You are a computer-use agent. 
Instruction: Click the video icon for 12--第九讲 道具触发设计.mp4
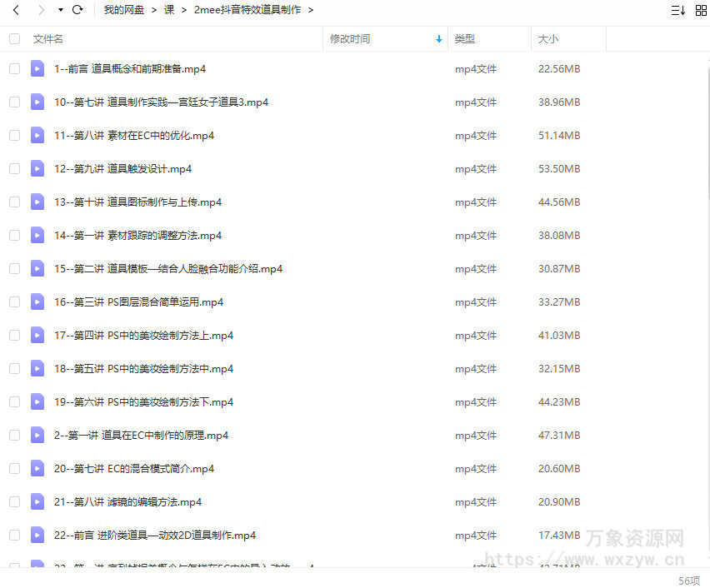[37, 168]
